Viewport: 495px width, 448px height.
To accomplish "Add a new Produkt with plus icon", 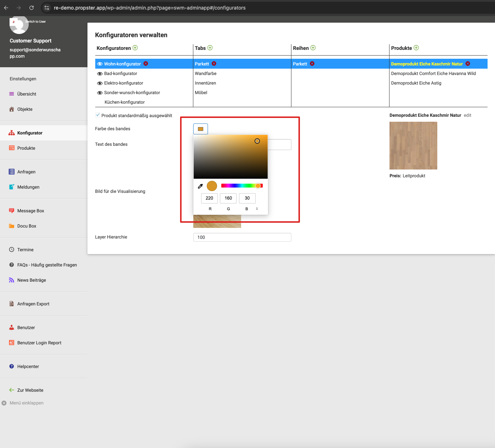I will coord(416,48).
